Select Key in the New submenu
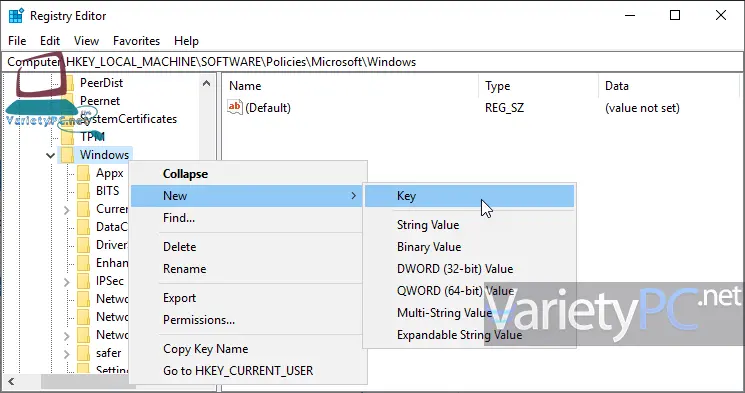This screenshot has height=393, width=745. (x=469, y=196)
